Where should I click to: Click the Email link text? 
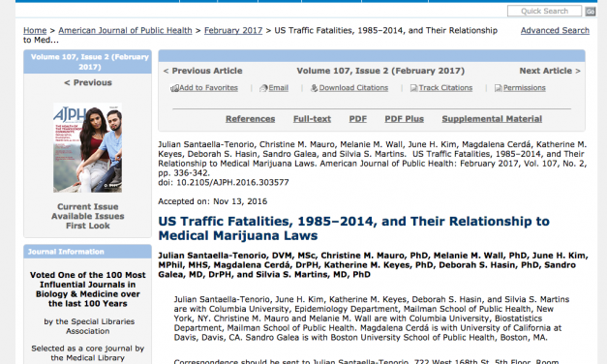point(279,88)
